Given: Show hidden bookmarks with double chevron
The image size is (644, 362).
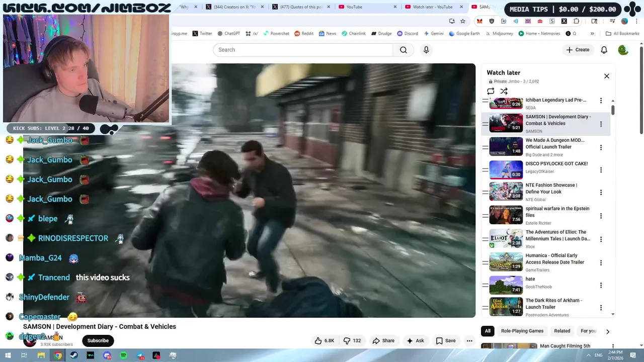Looking at the screenshot, I should [592, 34].
